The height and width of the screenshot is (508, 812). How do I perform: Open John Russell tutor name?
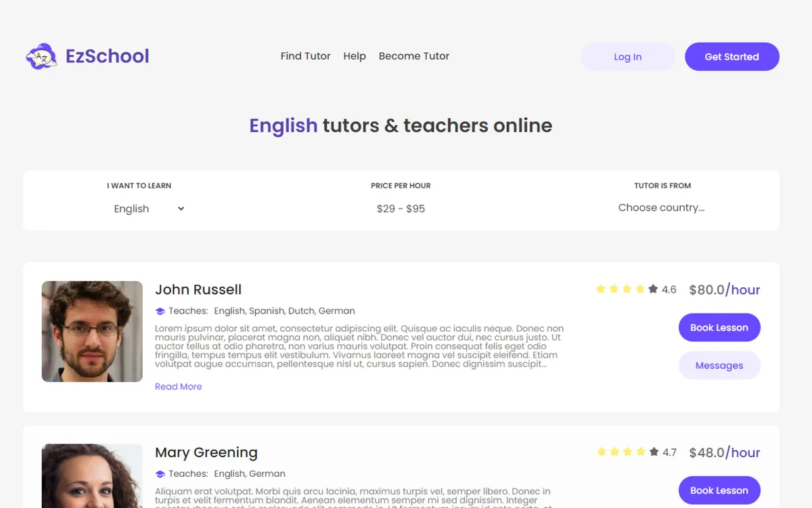click(x=198, y=289)
